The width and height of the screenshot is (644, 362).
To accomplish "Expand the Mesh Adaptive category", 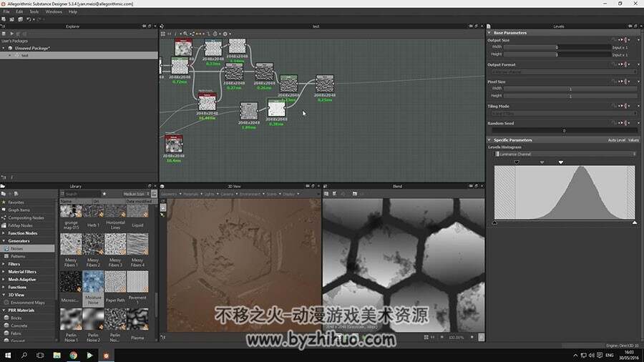I will point(4,280).
